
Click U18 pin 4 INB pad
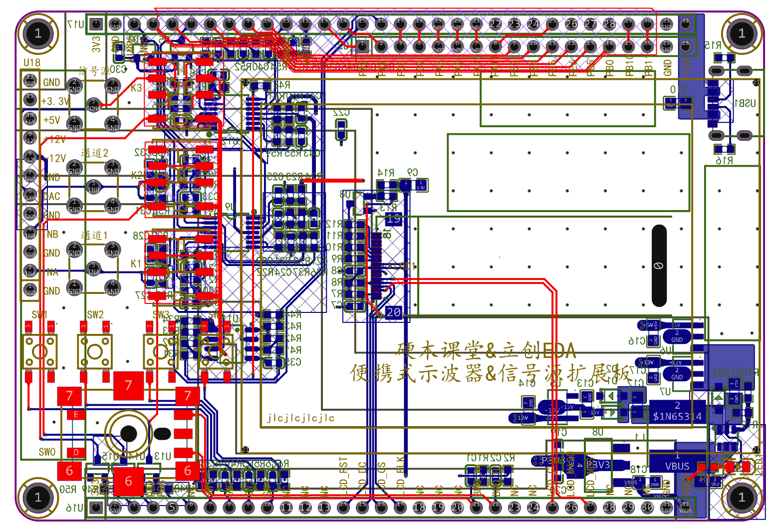coord(30,232)
